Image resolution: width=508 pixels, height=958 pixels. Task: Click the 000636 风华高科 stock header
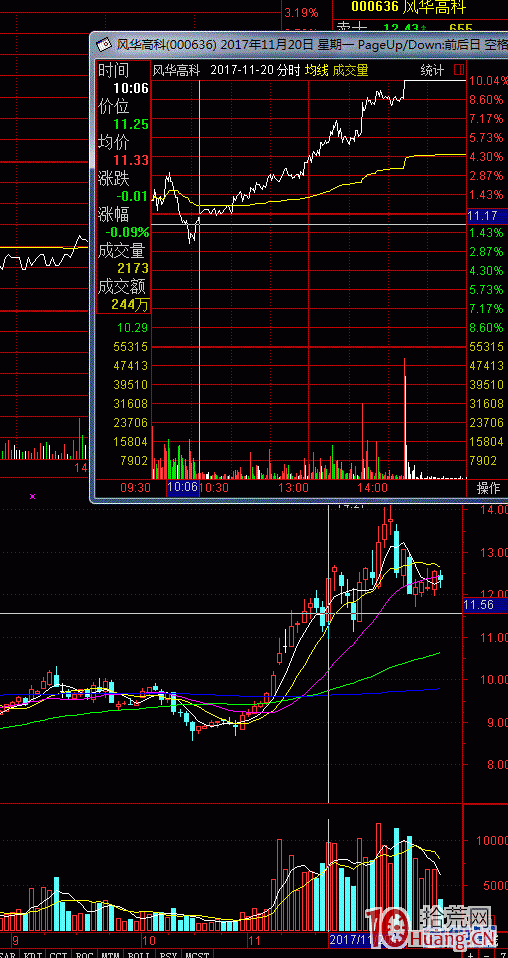pos(408,8)
